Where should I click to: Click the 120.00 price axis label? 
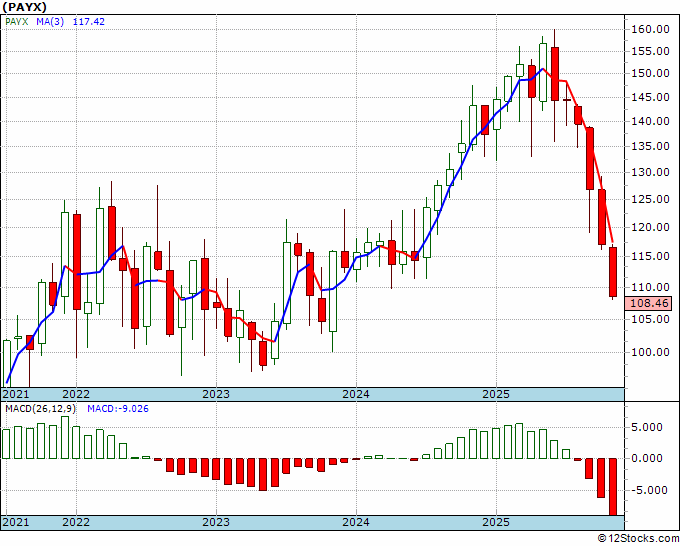[649, 227]
